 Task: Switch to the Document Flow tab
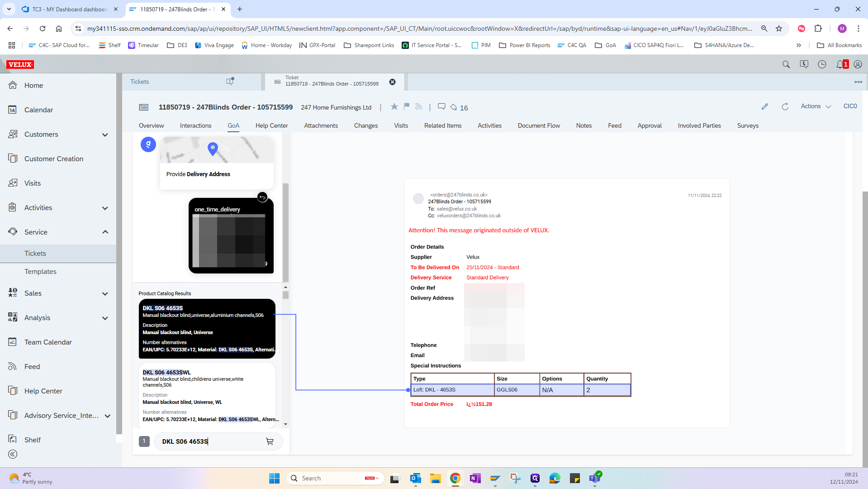539,125
